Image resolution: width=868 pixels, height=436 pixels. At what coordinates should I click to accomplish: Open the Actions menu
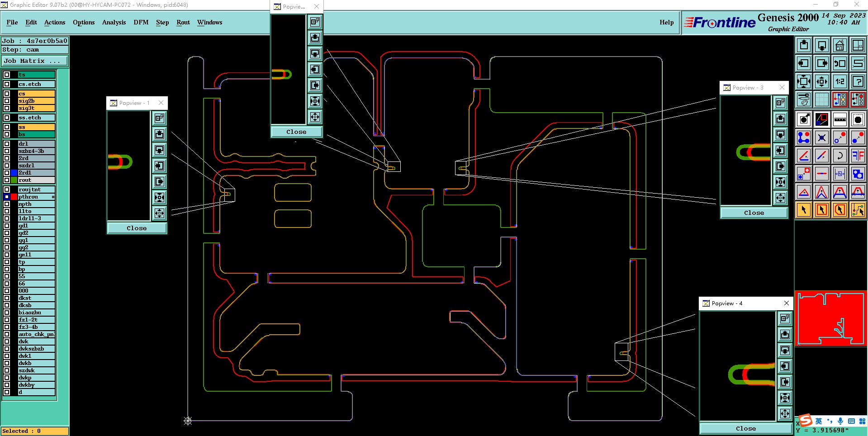click(x=55, y=22)
